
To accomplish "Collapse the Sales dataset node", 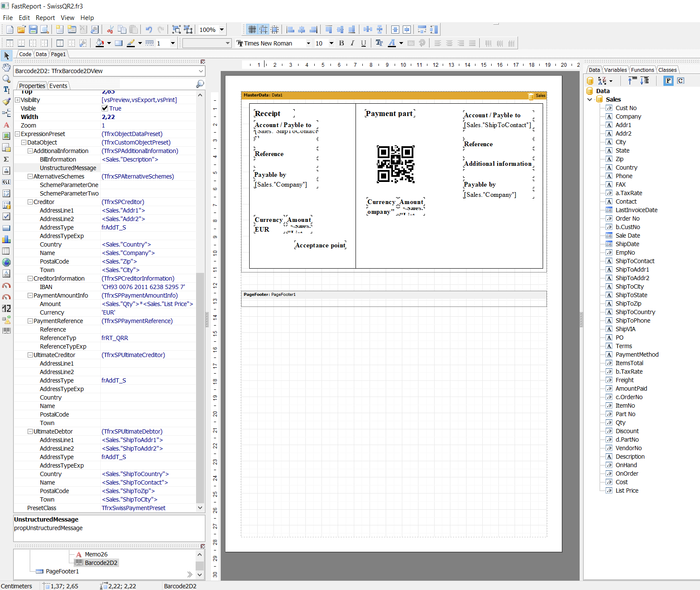I will 589,99.
